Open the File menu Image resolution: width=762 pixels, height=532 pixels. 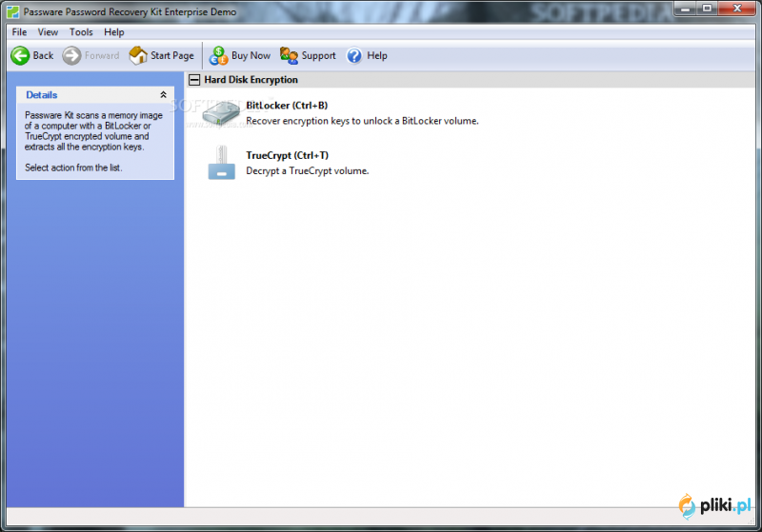point(19,32)
